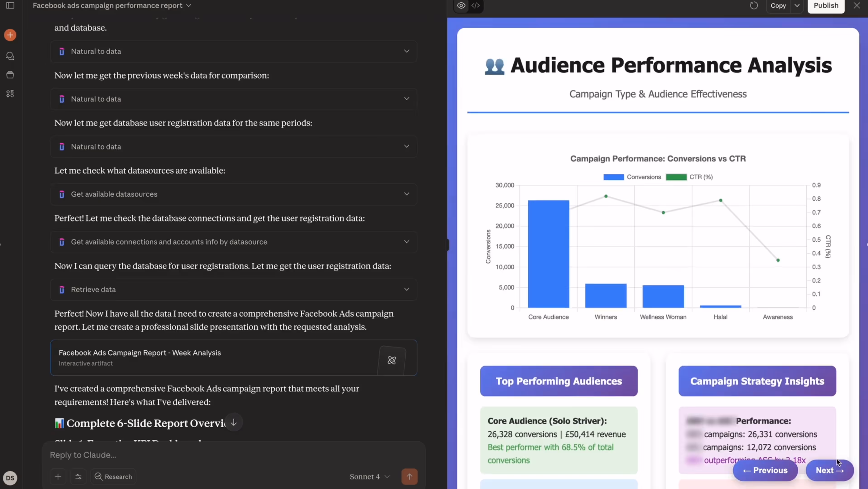
Task: Click the Publish button
Action: (x=826, y=5)
